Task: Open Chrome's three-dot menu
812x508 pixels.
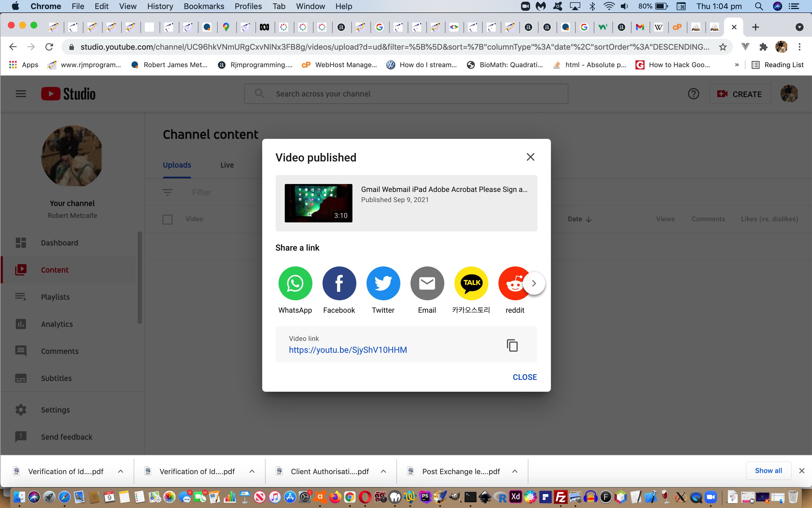Action: [x=800, y=47]
